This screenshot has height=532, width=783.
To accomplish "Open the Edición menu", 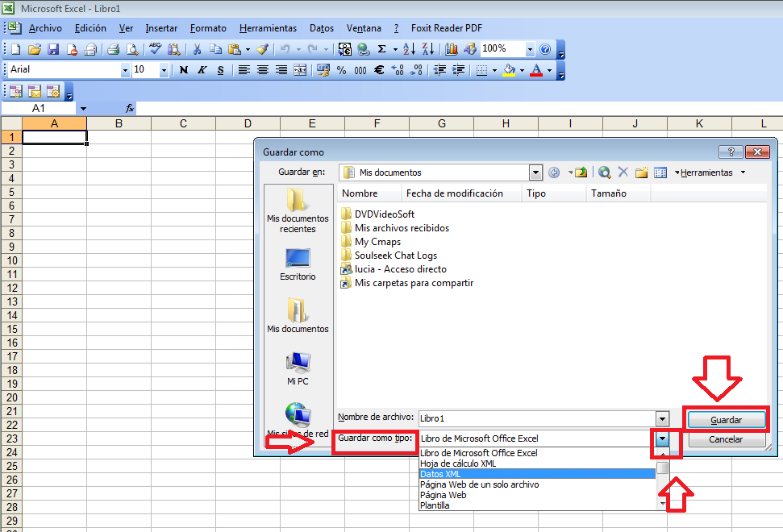I will (x=90, y=28).
